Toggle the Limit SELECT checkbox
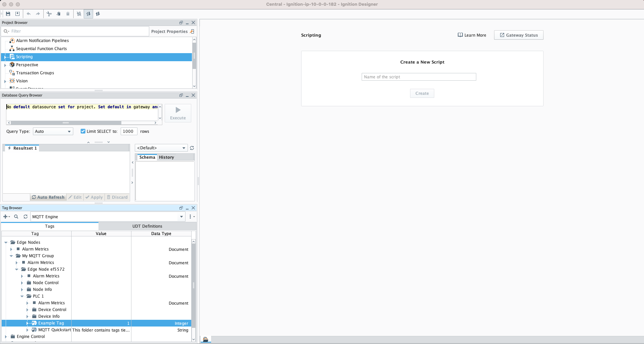This screenshot has height=344, width=644. [83, 131]
